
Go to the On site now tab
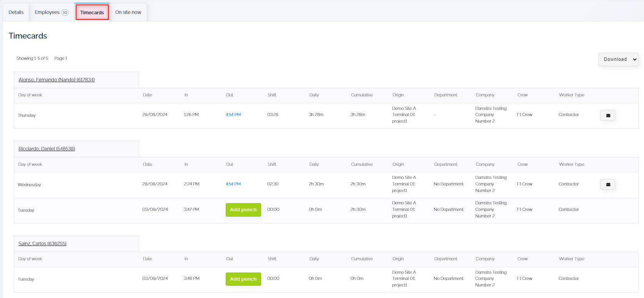click(x=128, y=12)
